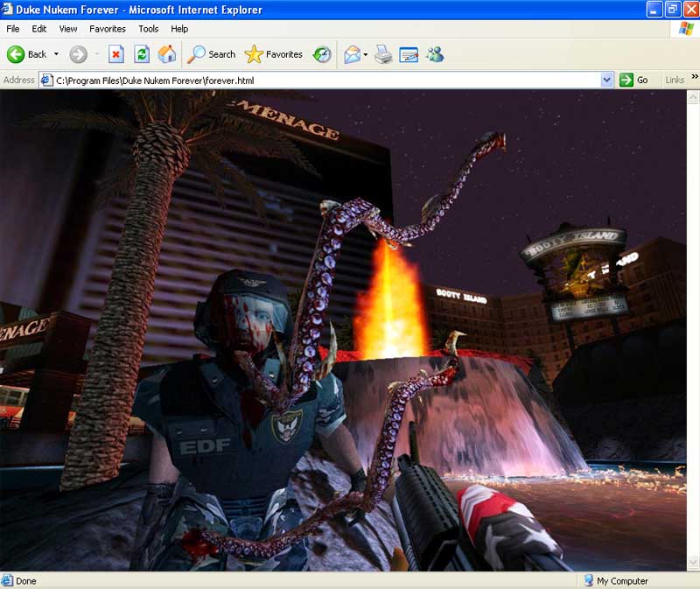Open the Tools menu
This screenshot has width=700, height=589.
pos(149,29)
